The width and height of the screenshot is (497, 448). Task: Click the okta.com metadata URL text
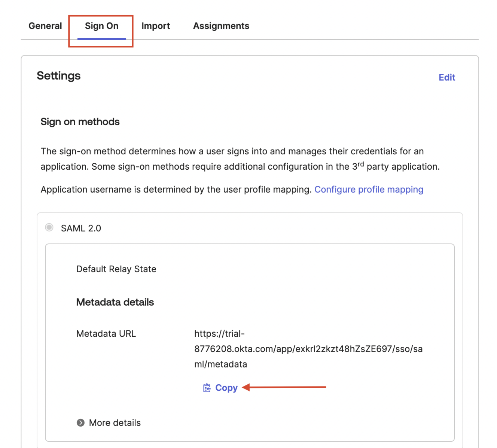click(x=308, y=349)
